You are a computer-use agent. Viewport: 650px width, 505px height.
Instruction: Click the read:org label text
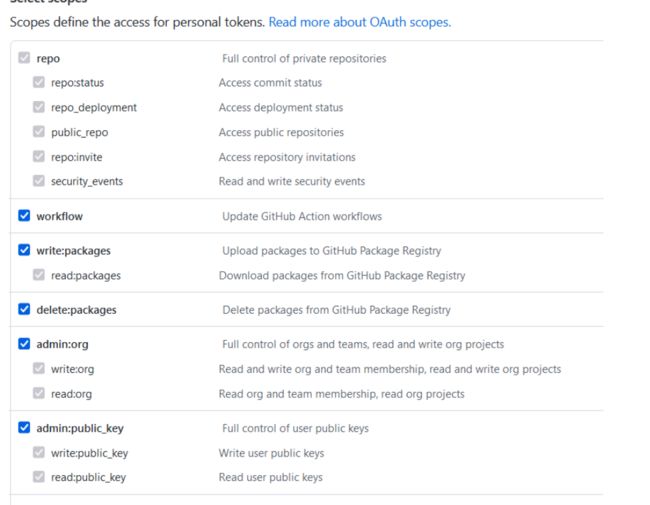coord(71,394)
